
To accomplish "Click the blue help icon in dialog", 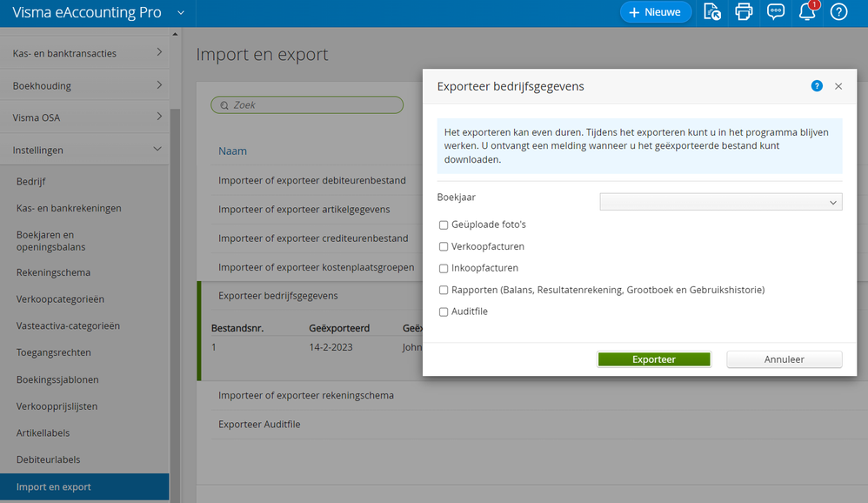I will tap(817, 86).
